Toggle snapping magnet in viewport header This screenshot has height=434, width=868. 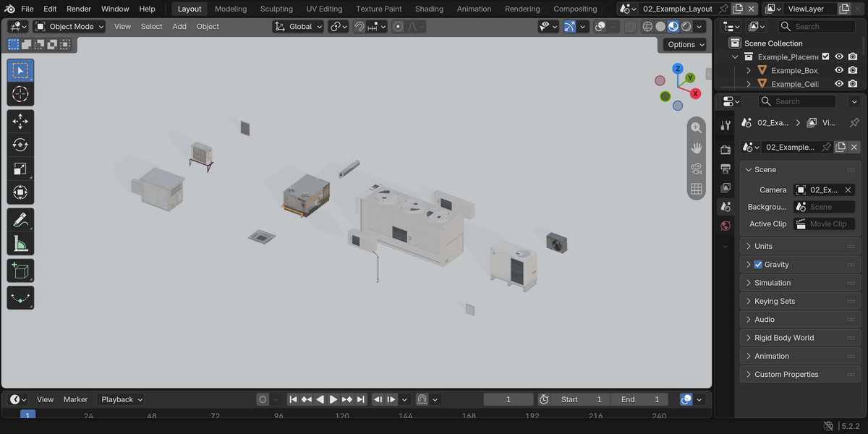pyautogui.click(x=359, y=26)
